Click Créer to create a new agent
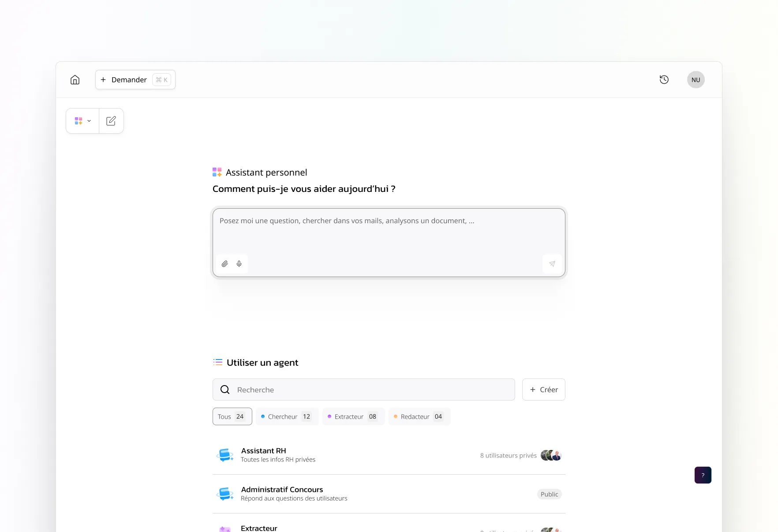The height and width of the screenshot is (532, 778). pyautogui.click(x=543, y=390)
